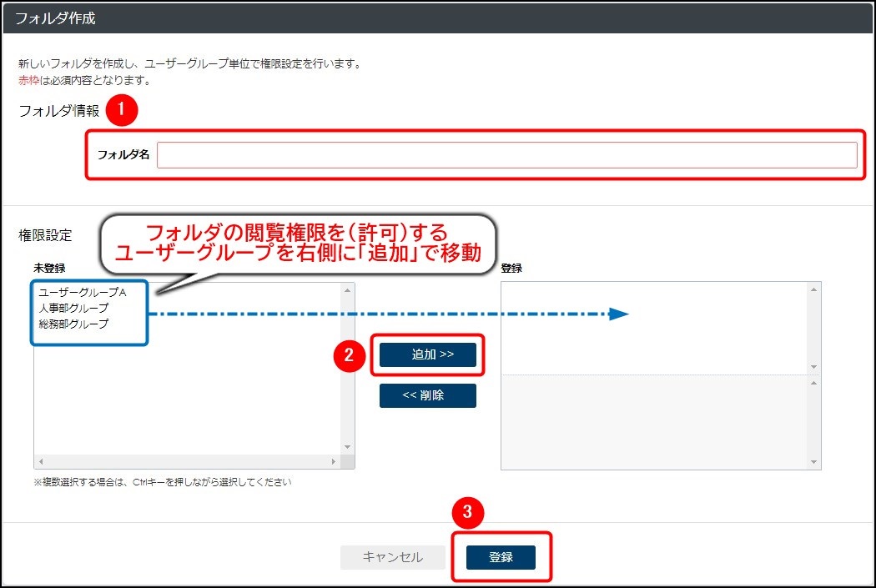
Task: Choose 総務部グループ from the 未登録 list
Action: (x=73, y=324)
